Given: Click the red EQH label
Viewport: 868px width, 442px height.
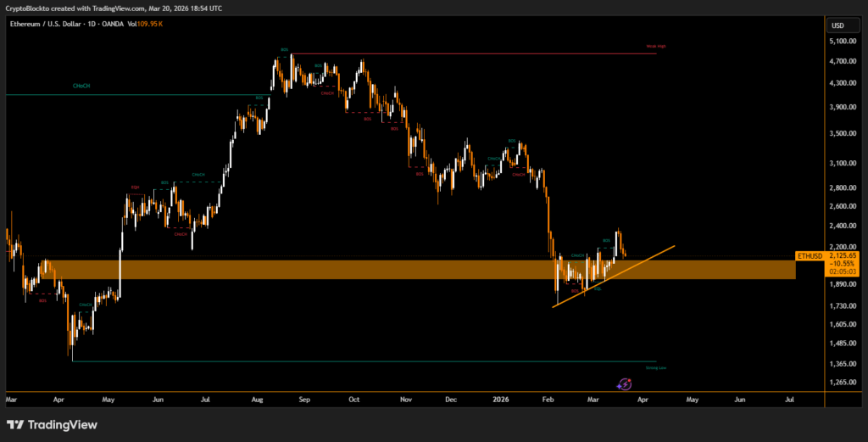Looking at the screenshot, I should tap(134, 187).
